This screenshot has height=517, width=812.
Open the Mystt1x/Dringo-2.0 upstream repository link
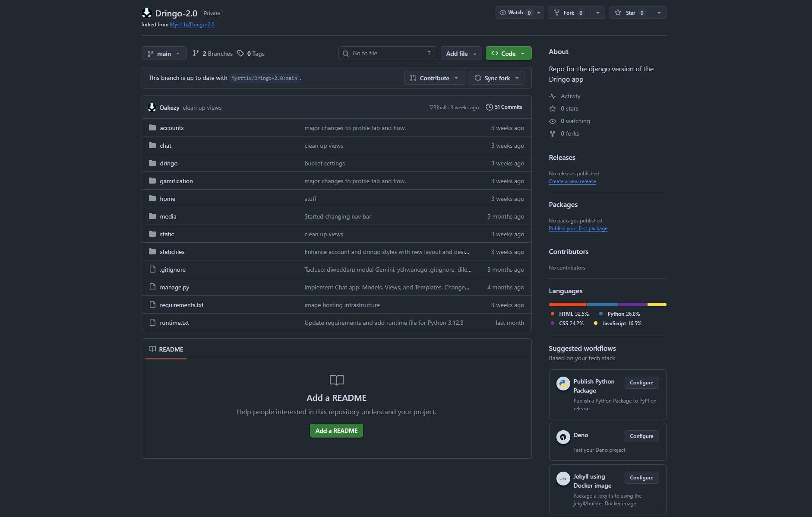click(x=192, y=25)
